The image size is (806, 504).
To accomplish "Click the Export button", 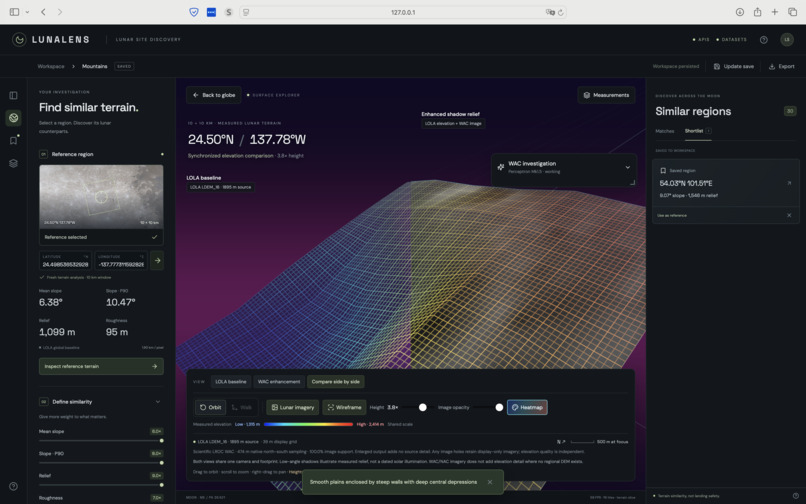I will (781, 66).
